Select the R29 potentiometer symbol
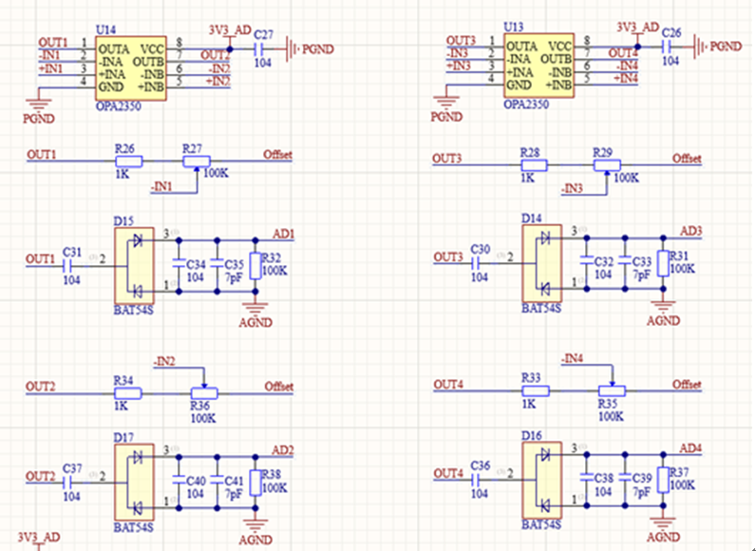The height and width of the screenshot is (551, 756). point(607,166)
